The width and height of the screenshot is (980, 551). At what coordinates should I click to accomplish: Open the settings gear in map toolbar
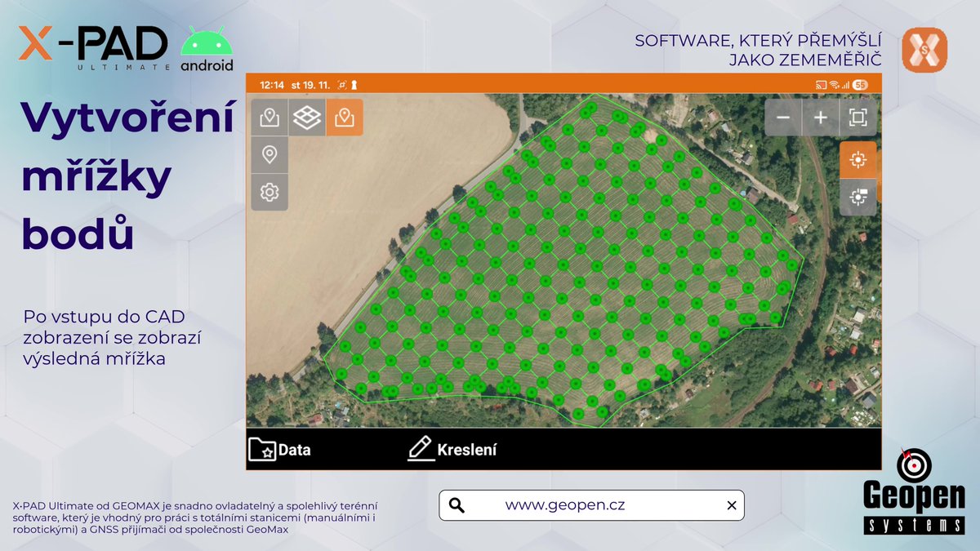269,192
